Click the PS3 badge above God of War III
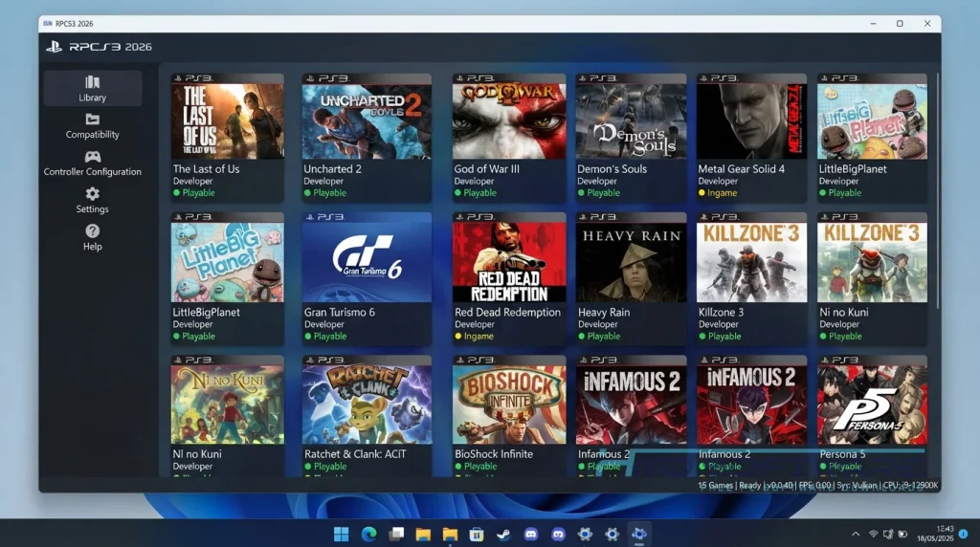Image resolution: width=980 pixels, height=547 pixels. (x=475, y=78)
